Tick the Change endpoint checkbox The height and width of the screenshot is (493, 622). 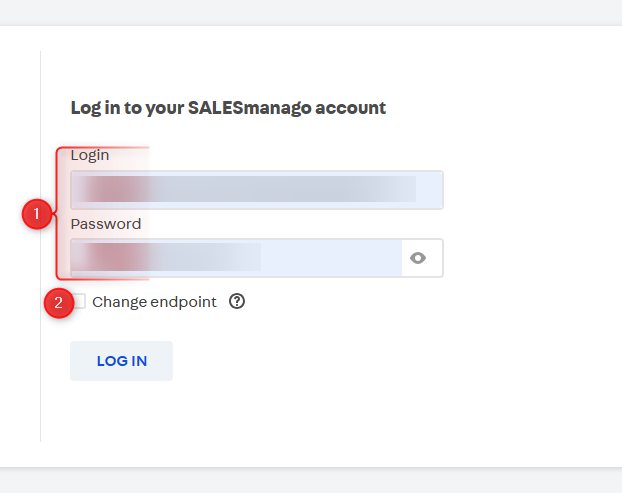click(x=79, y=301)
